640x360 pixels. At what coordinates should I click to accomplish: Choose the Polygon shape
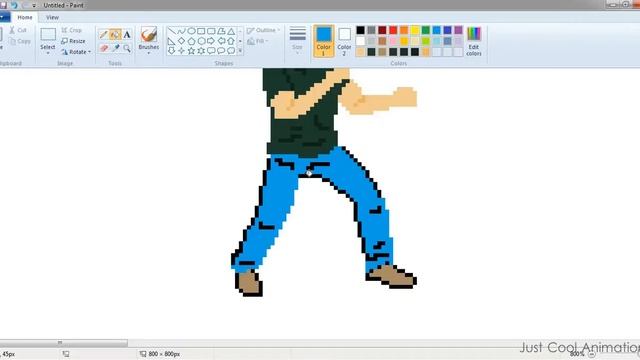[x=221, y=31]
